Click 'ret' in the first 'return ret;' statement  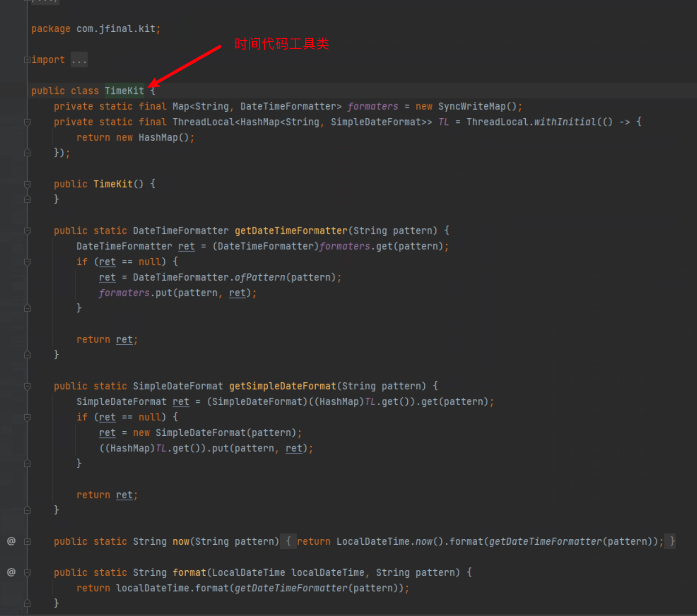[x=124, y=340]
